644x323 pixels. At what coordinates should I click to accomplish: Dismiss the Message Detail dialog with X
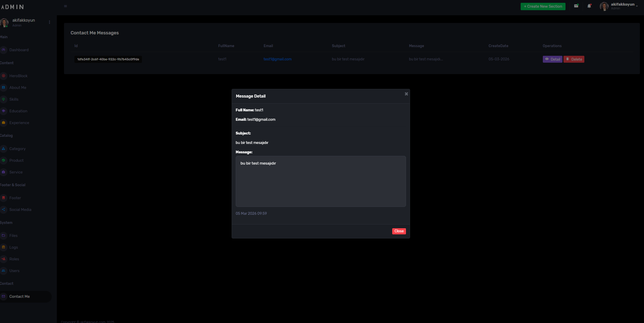pos(406,94)
